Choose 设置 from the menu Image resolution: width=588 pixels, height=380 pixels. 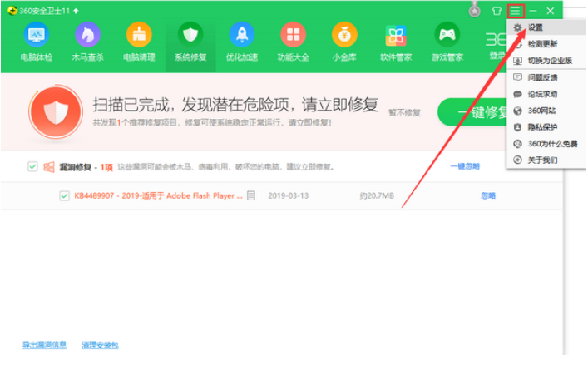546,27
